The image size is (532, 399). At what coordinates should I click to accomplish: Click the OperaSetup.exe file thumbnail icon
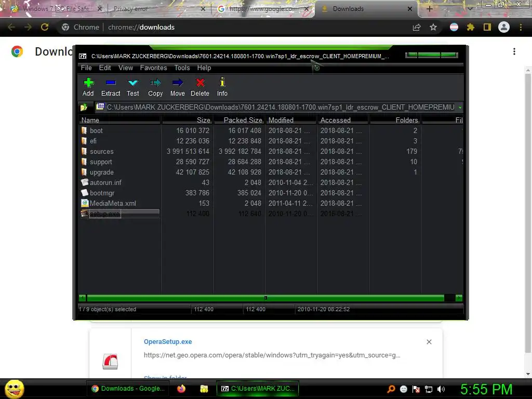[110, 362]
